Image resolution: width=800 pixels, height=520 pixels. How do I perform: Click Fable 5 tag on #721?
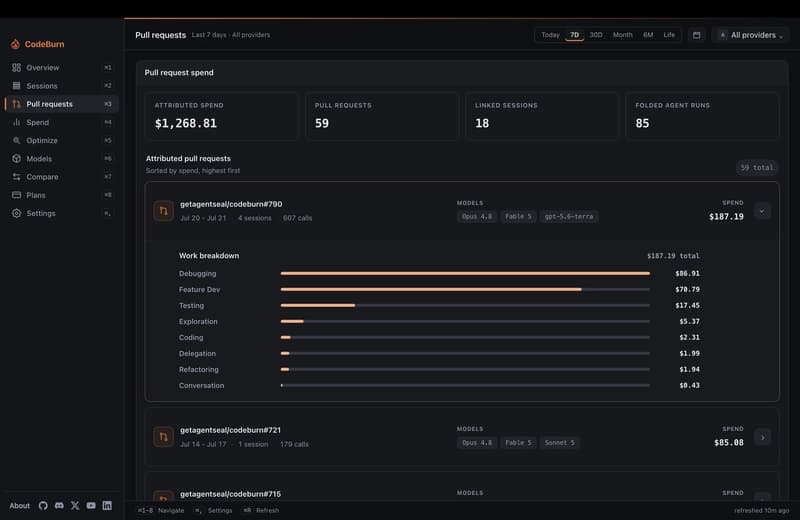point(518,443)
